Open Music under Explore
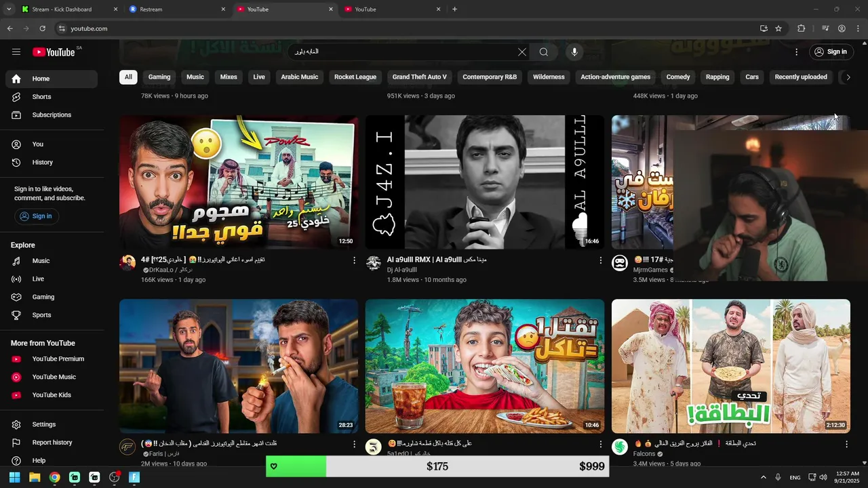The image size is (868, 488). (52, 261)
